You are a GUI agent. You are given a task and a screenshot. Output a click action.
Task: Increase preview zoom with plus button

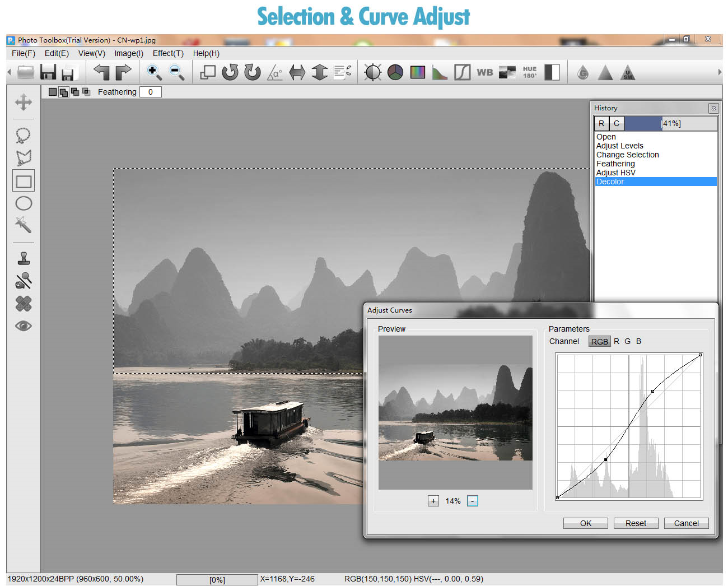(x=433, y=501)
